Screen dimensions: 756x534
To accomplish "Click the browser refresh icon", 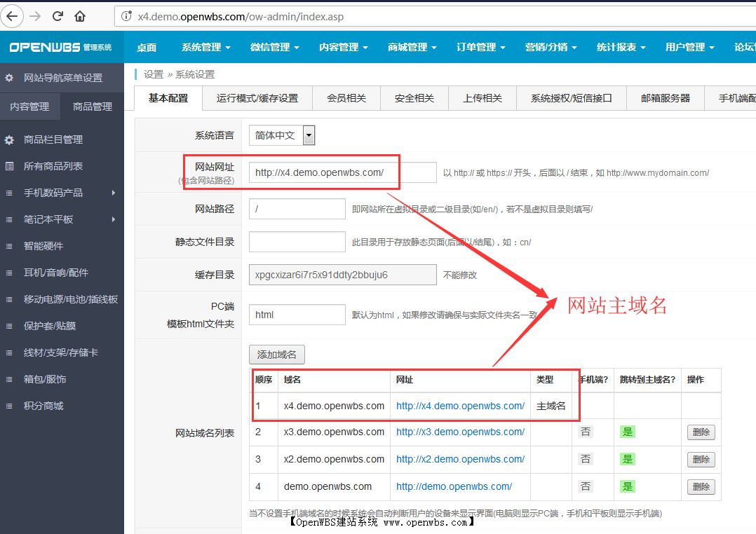I will (59, 15).
